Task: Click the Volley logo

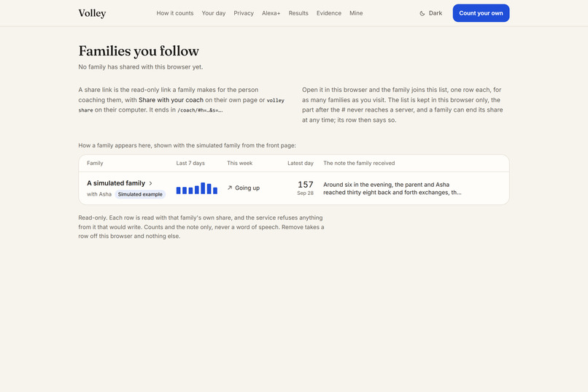Action: pos(92,13)
